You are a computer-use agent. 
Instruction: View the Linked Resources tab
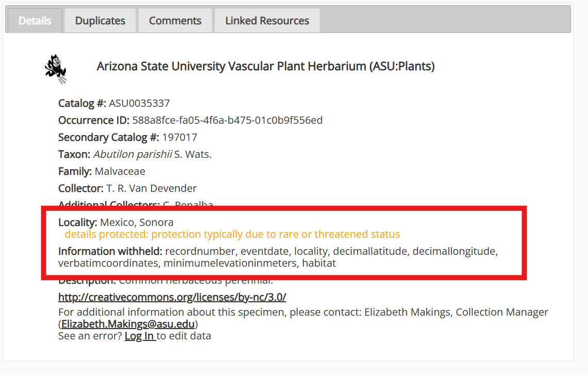(266, 20)
